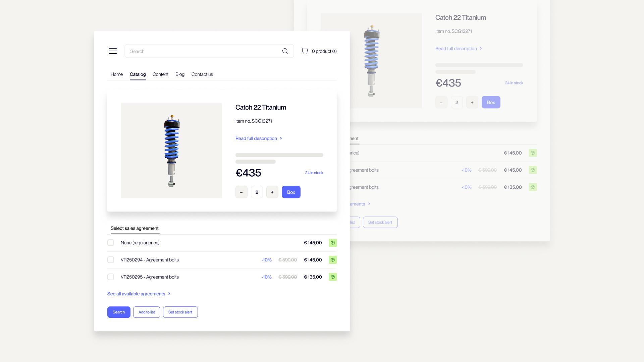Open Contact us page
The image size is (644, 362).
pos(202,74)
